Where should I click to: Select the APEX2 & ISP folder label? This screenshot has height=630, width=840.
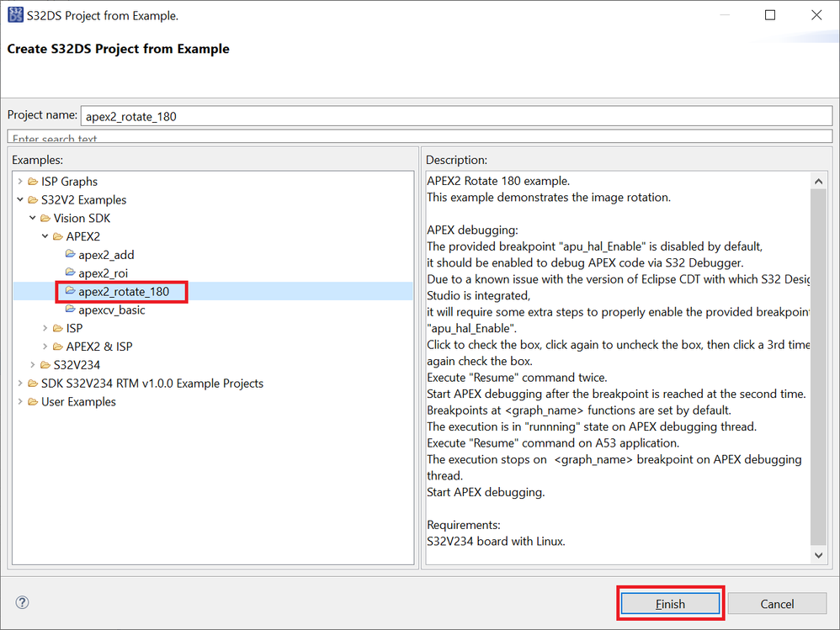[99, 347]
